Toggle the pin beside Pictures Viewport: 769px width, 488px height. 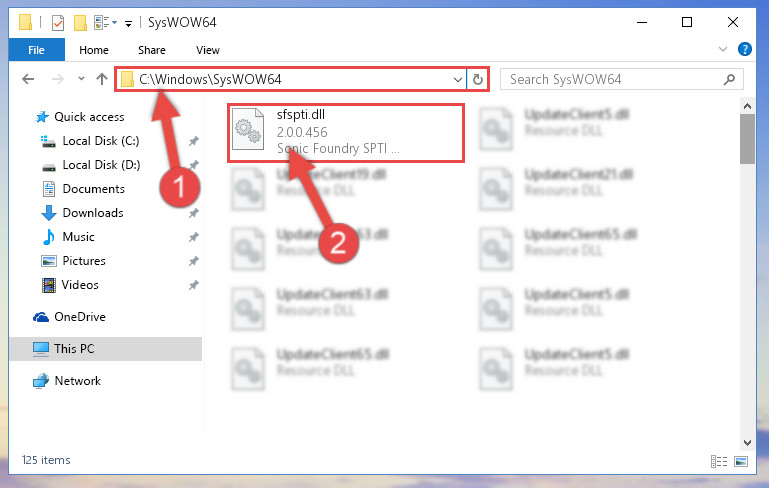click(x=194, y=261)
